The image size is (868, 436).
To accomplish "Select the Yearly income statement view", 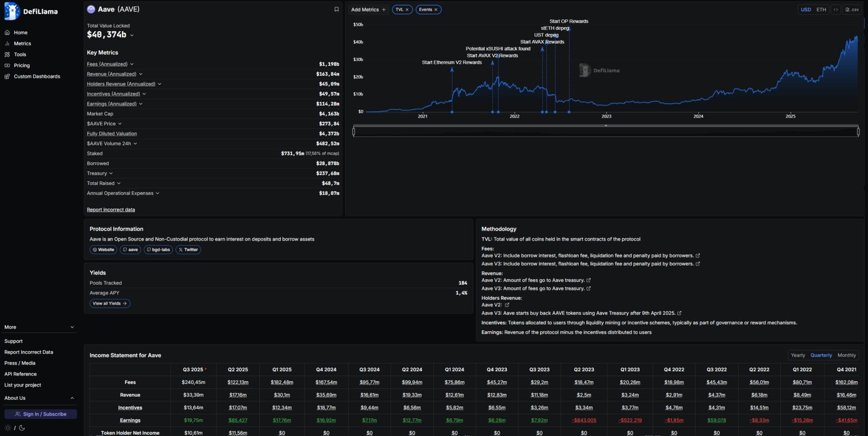I will click(x=797, y=355).
